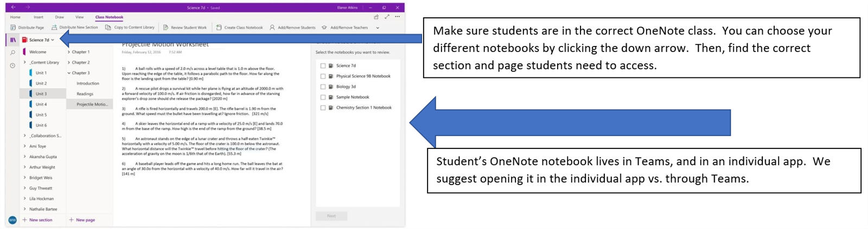Click the share icon below title bar
Viewport: 868px width, 229px height.
(376, 17)
